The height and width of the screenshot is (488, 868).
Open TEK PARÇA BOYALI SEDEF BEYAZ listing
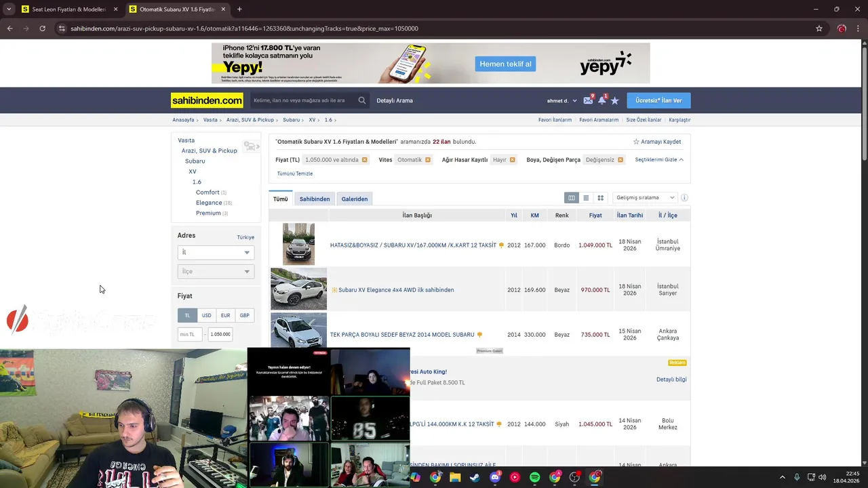pyautogui.click(x=402, y=335)
